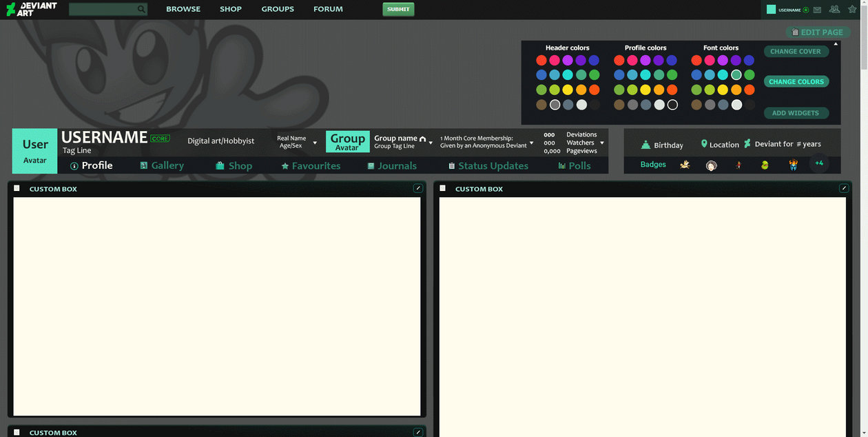Viewport: 868px width, 437px height.
Task: Open Shop in the top navigation bar
Action: point(231,9)
